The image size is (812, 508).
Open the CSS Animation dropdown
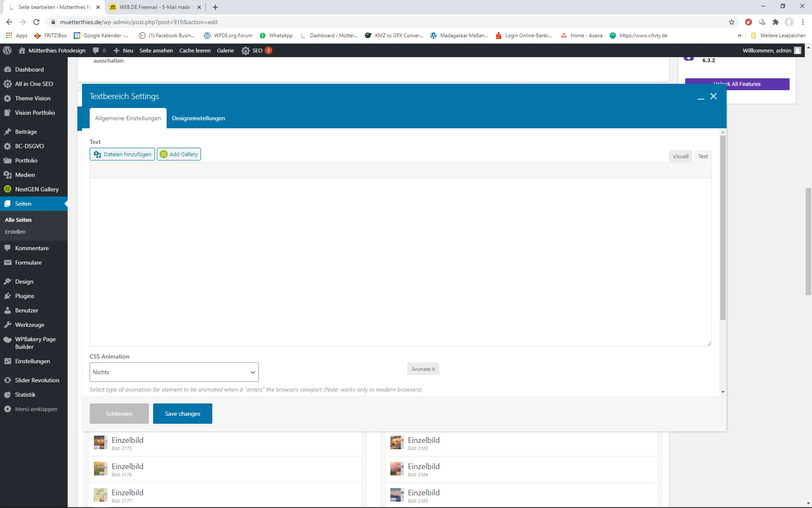174,372
